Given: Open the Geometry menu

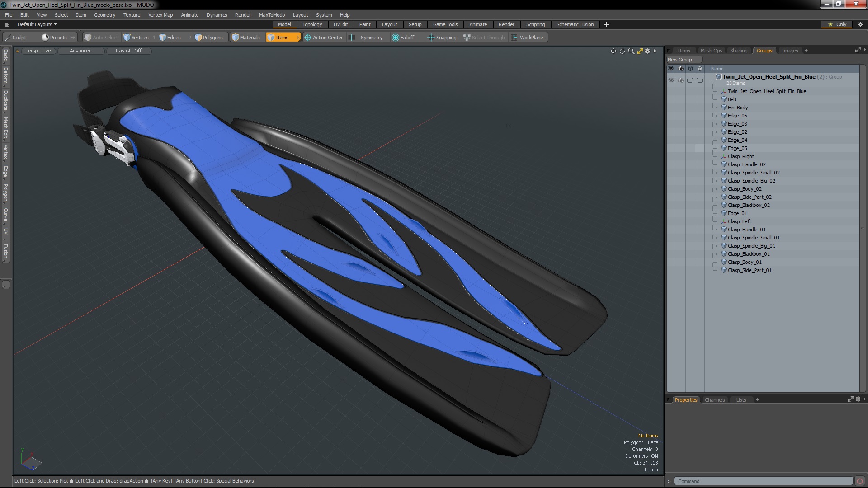Looking at the screenshot, I should point(104,15).
